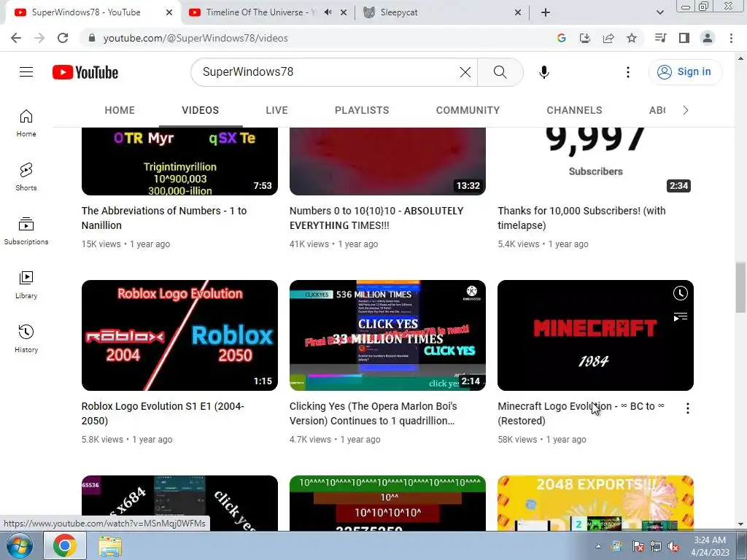Click the page vertical scrollbar thumb
747x560 pixels.
[740, 287]
